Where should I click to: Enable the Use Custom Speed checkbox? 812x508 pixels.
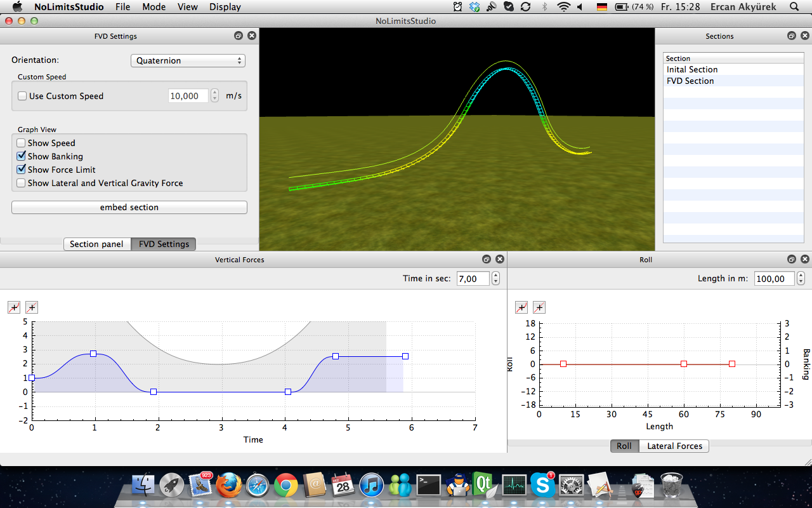click(22, 97)
